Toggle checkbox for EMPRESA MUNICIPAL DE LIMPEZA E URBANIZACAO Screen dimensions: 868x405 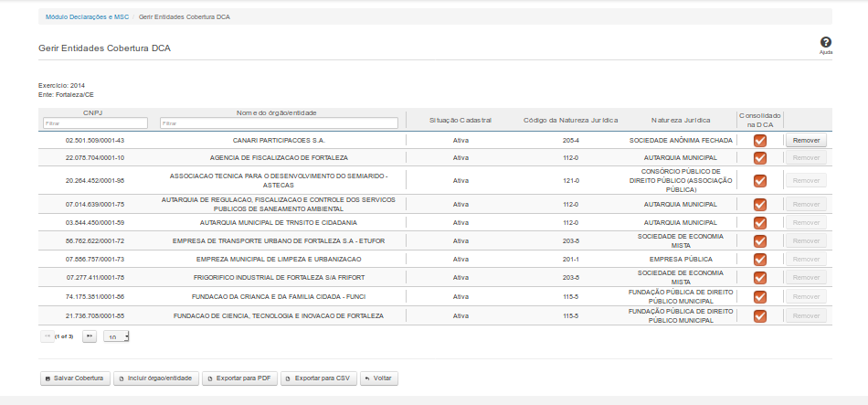[759, 260]
